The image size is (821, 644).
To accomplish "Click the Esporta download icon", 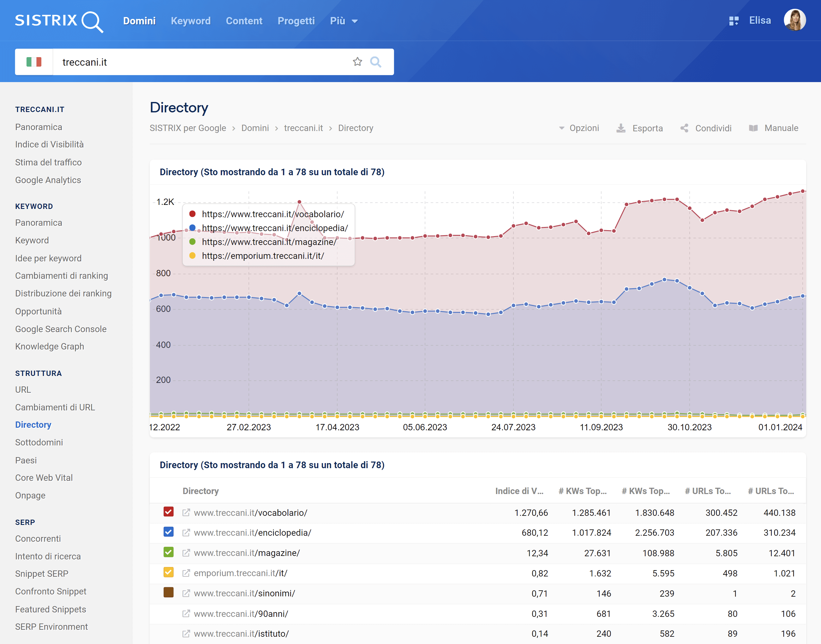I will (x=621, y=128).
